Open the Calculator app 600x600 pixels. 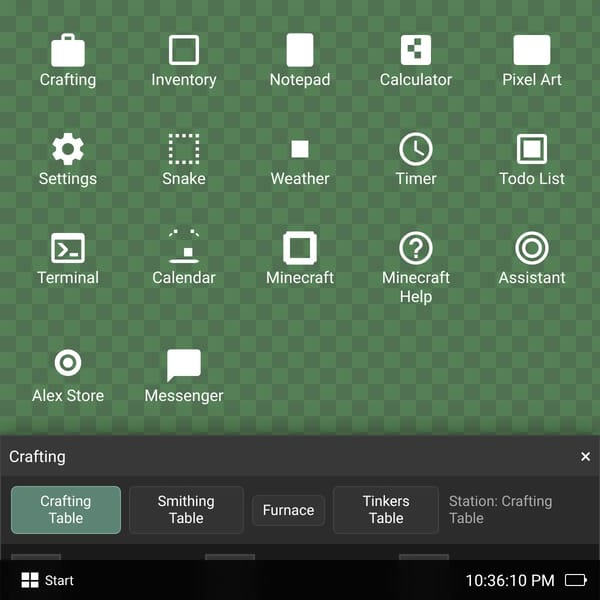click(416, 50)
